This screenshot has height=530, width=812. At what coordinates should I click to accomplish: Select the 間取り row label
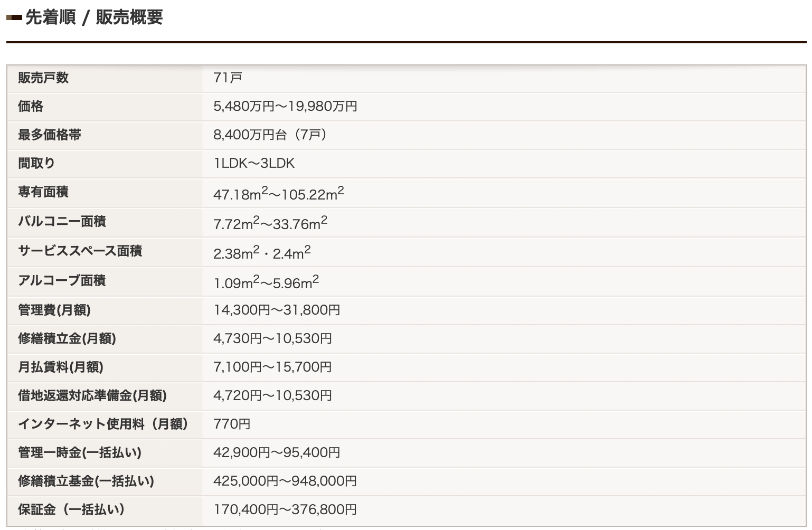[36, 163]
